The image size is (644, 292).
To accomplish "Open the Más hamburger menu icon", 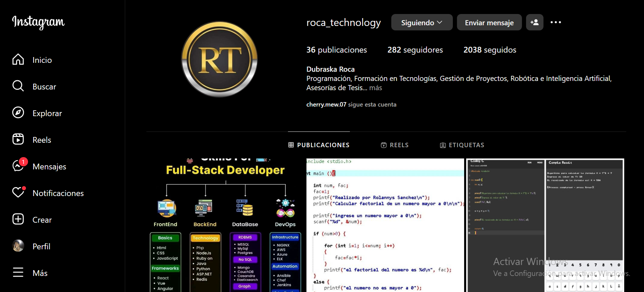I will coord(18,273).
